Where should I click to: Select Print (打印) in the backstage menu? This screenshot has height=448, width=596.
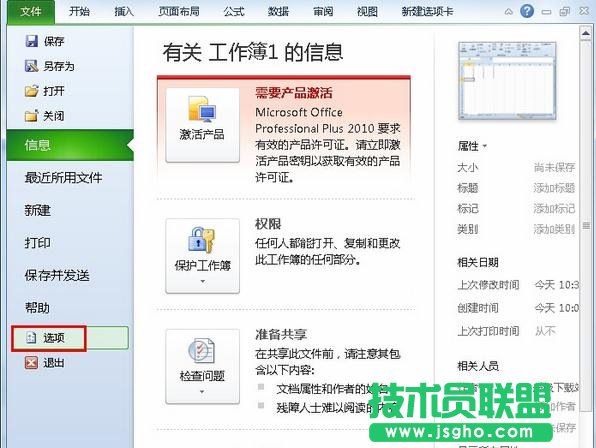point(38,243)
